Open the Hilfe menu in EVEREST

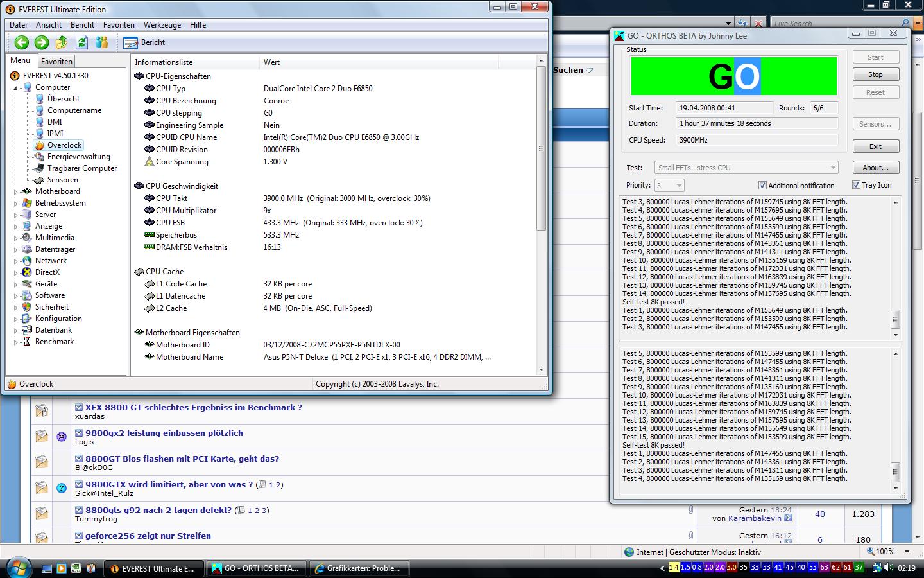click(198, 25)
